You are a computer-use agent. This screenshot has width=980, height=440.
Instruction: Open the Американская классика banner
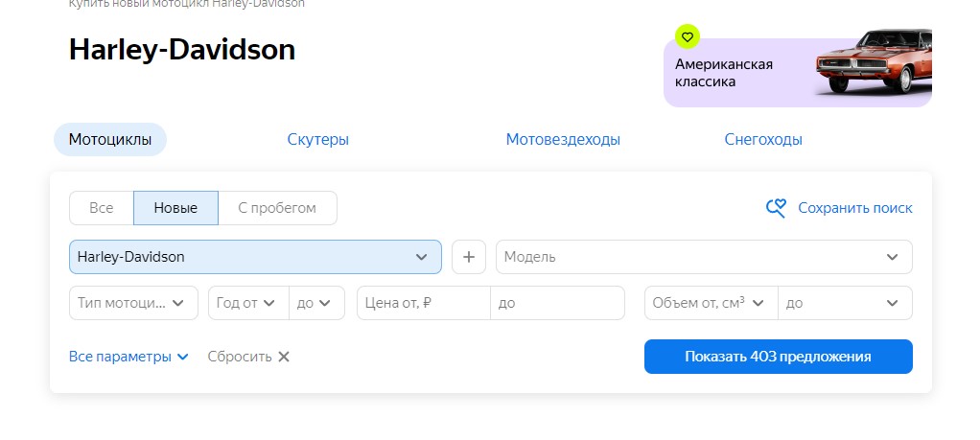[x=798, y=73]
